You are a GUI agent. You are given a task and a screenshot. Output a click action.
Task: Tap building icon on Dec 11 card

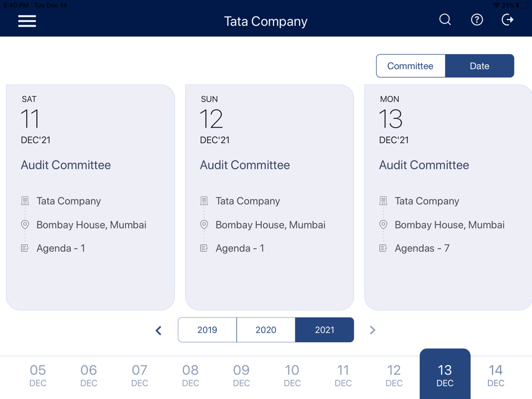pos(25,201)
